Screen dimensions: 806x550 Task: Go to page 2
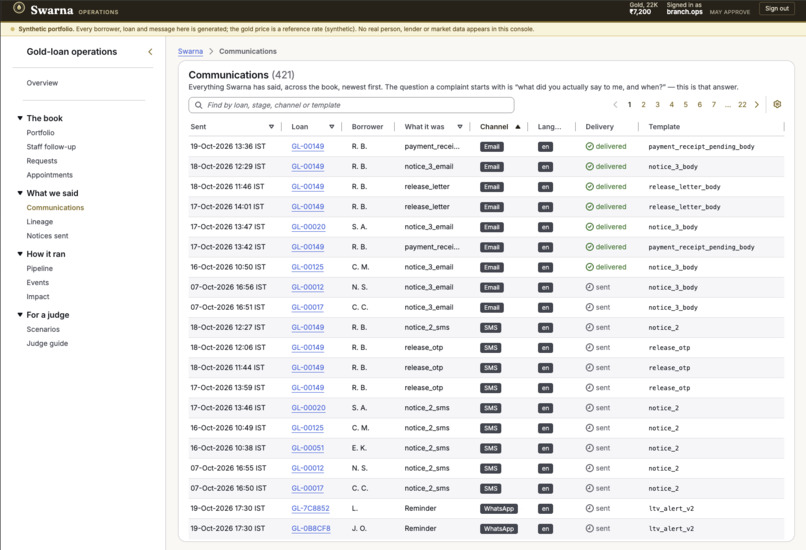pyautogui.click(x=643, y=105)
